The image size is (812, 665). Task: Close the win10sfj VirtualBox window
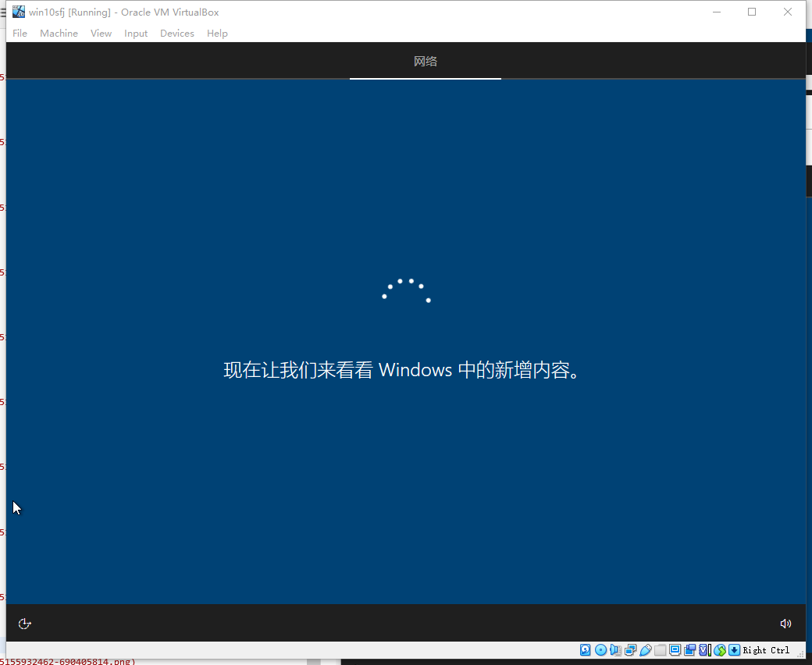(x=788, y=12)
